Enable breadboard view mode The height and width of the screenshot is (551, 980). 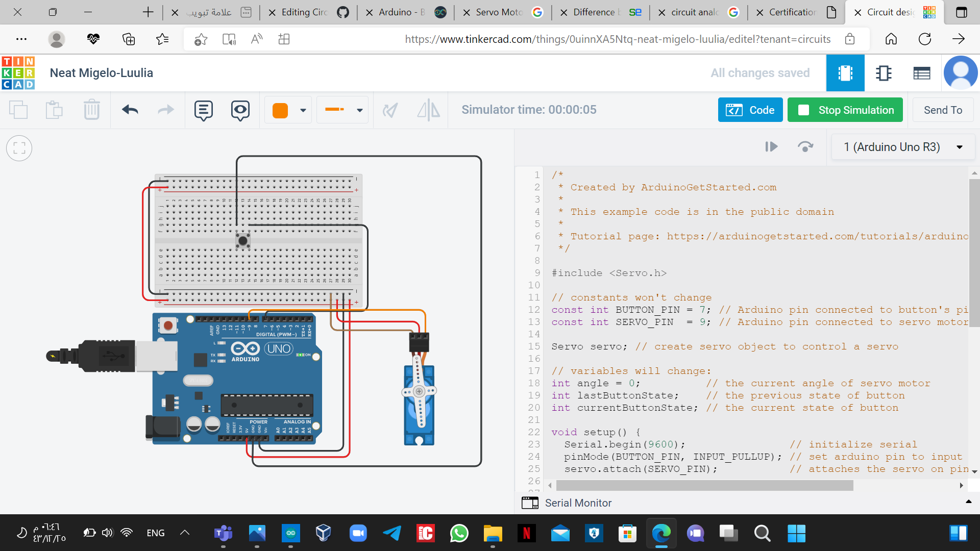845,73
